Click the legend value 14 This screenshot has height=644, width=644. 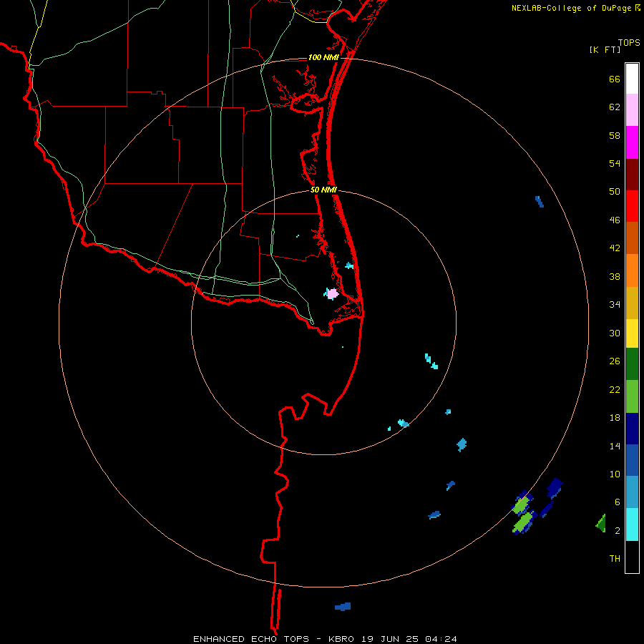pos(615,446)
